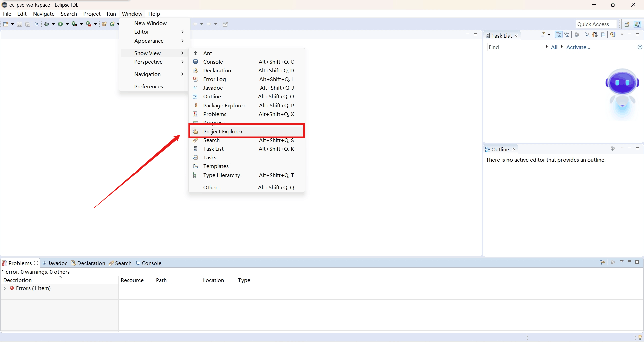Click the Forward navigation arrow icon

pos(209,24)
